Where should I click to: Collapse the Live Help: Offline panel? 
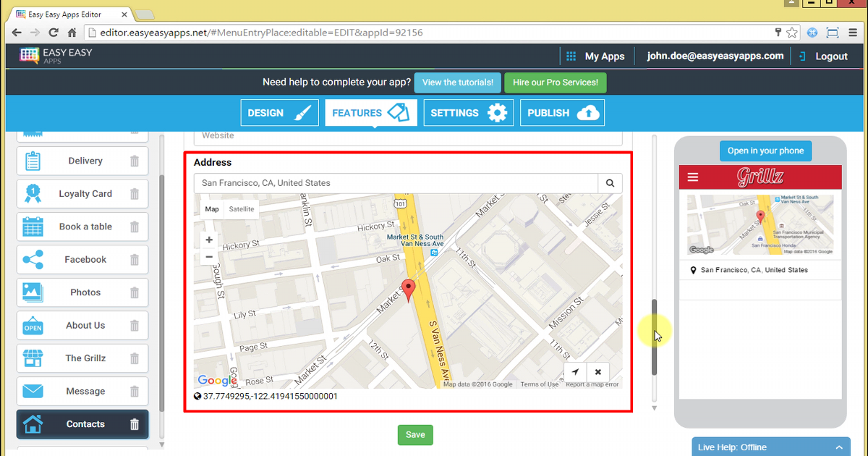[x=839, y=447]
